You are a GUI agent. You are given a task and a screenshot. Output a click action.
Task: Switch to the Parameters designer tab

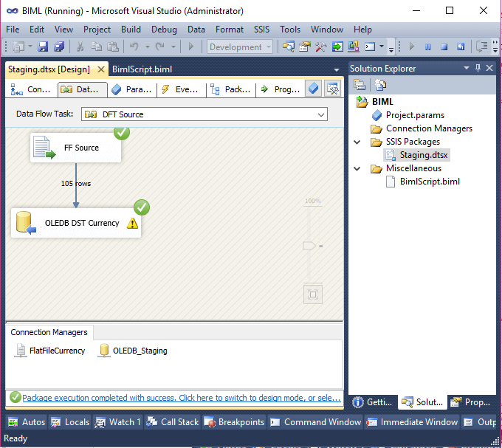(131, 89)
